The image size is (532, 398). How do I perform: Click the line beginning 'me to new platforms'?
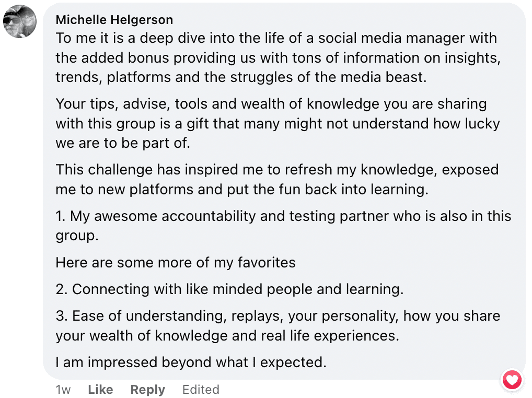pyautogui.click(x=242, y=190)
